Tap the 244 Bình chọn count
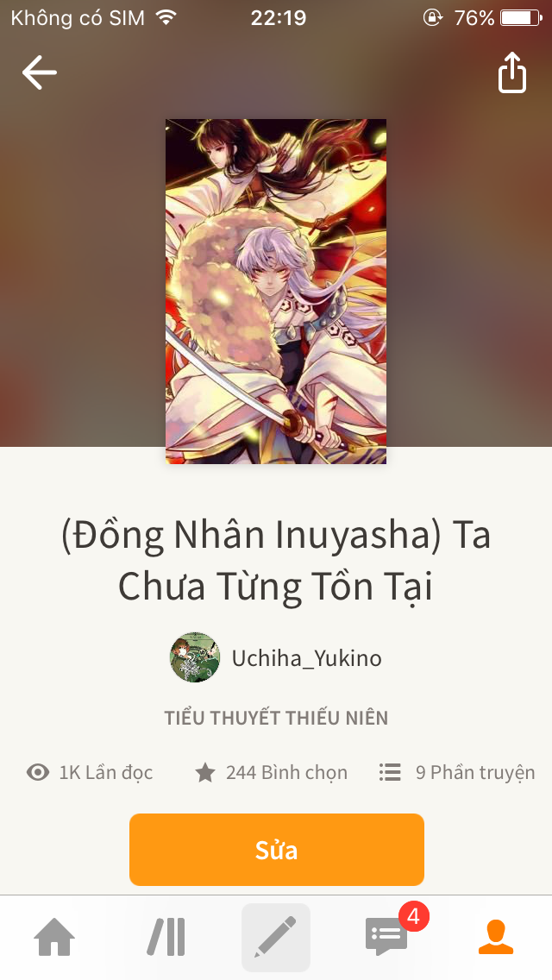This screenshot has width=552, height=980. tap(286, 772)
